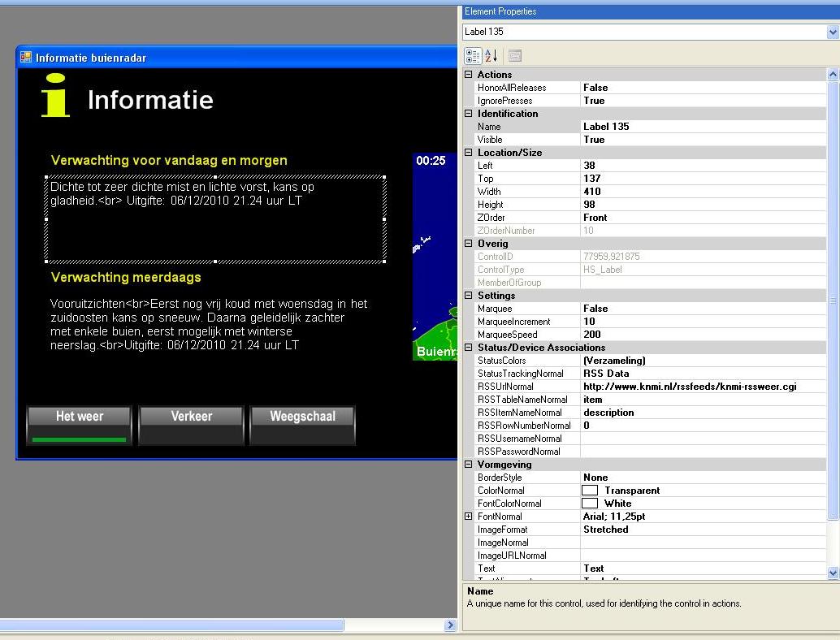Click the RSSRowNumberNormal value 0
This screenshot has width=840, height=640.
coord(704,426)
